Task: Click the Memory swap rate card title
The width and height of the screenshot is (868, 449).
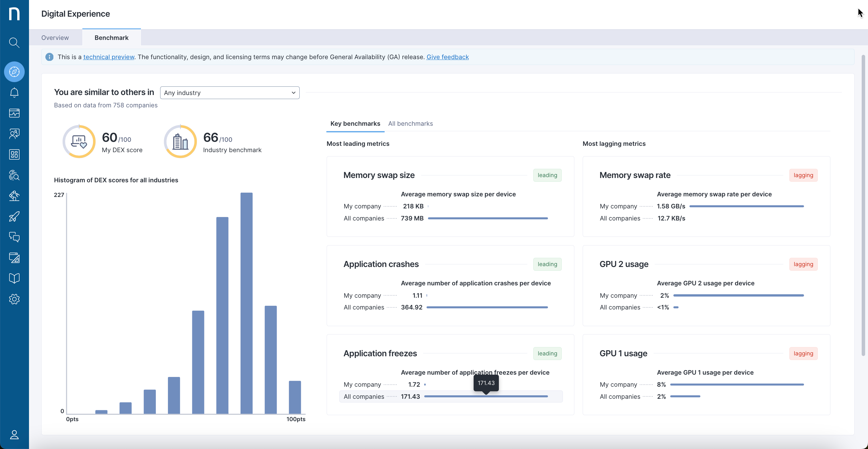Action: (x=635, y=175)
